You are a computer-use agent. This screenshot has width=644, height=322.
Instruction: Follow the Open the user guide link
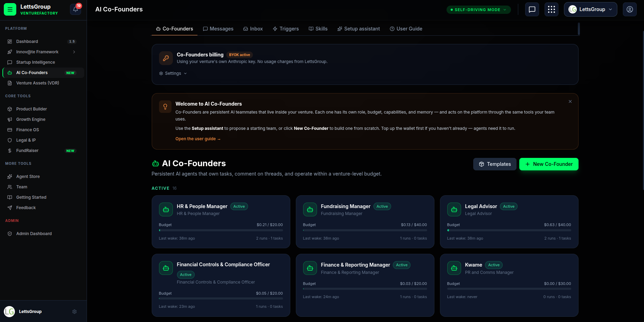click(x=198, y=139)
